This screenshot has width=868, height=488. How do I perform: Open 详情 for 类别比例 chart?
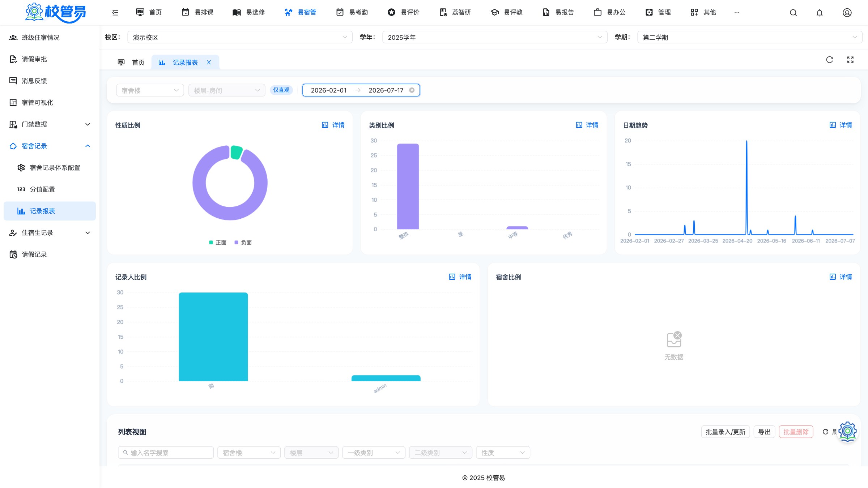[x=587, y=125]
